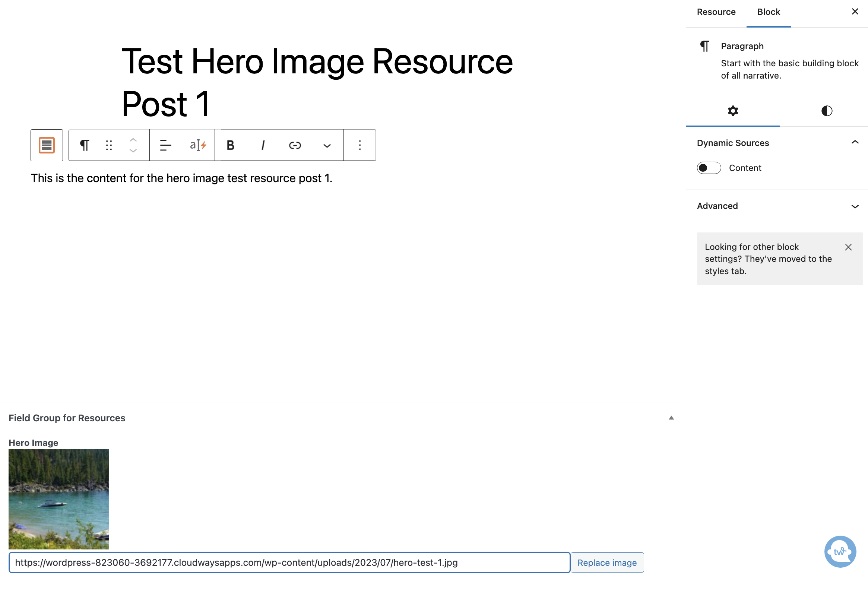The width and height of the screenshot is (868, 596).
Task: Open the block Styles half-circle tab
Action: [827, 111]
